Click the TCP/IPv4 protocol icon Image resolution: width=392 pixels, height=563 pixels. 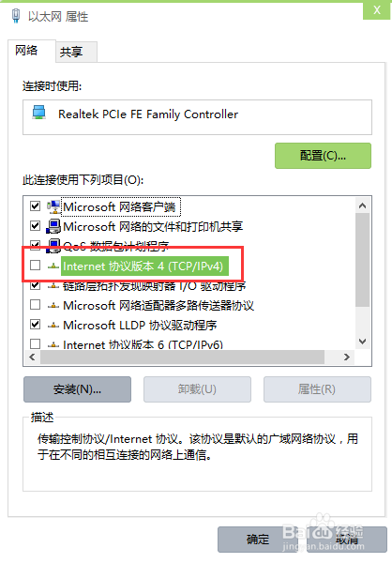click(53, 266)
